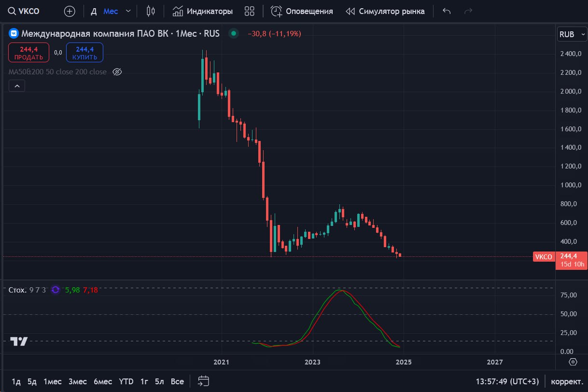Click the ПРОДАТЬ 244,4 sell button
Image resolution: width=588 pixels, height=392 pixels.
pyautogui.click(x=28, y=53)
